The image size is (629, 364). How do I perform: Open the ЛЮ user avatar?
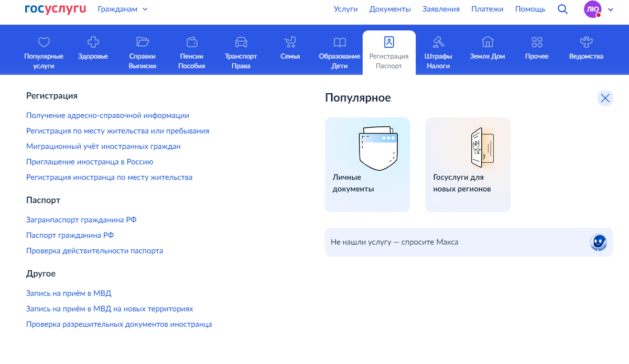pyautogui.click(x=593, y=9)
